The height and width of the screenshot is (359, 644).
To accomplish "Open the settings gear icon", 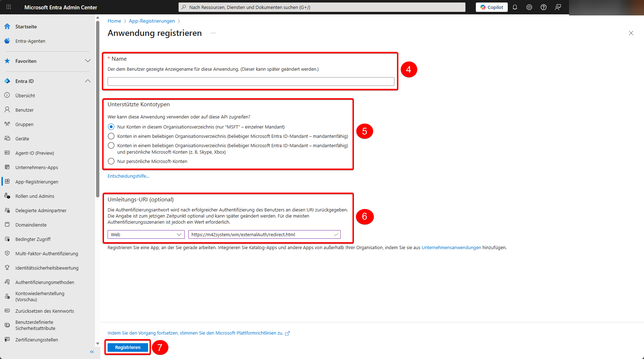I will click(x=529, y=7).
